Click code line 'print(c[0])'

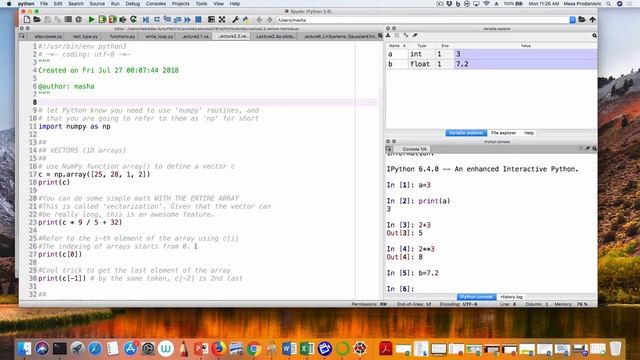click(x=60, y=254)
